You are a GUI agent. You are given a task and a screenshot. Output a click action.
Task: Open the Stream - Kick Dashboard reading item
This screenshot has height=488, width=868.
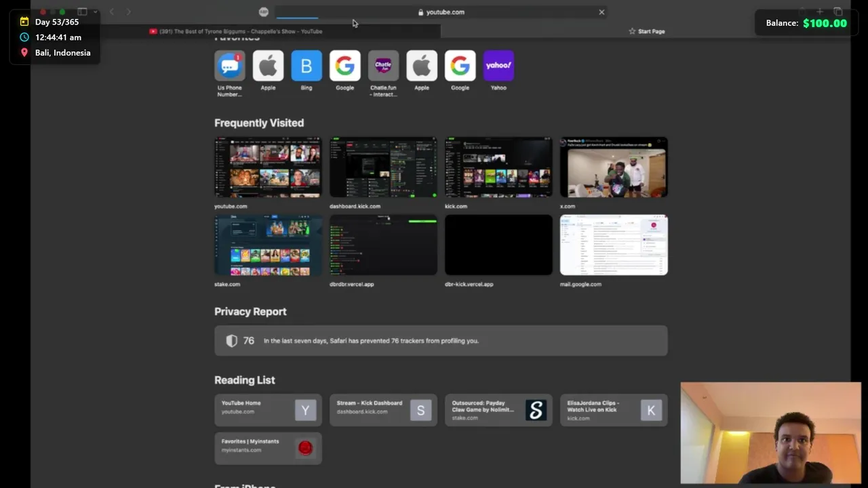pyautogui.click(x=383, y=410)
